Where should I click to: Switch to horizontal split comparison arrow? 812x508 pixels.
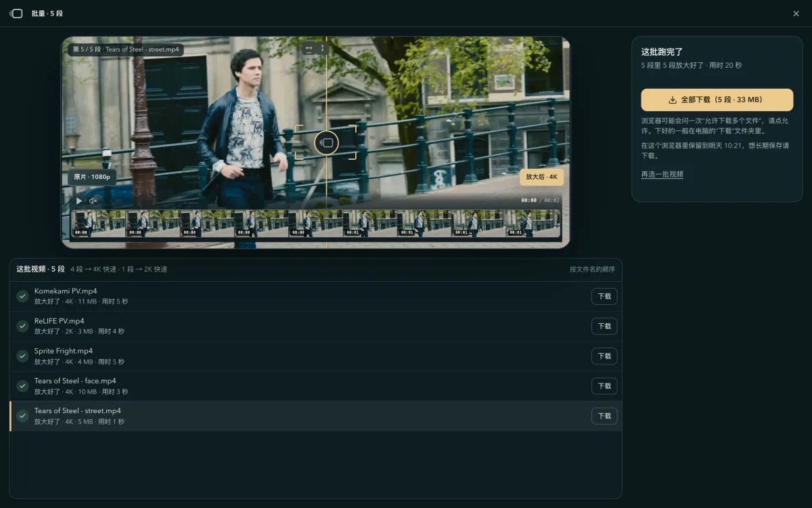point(309,48)
